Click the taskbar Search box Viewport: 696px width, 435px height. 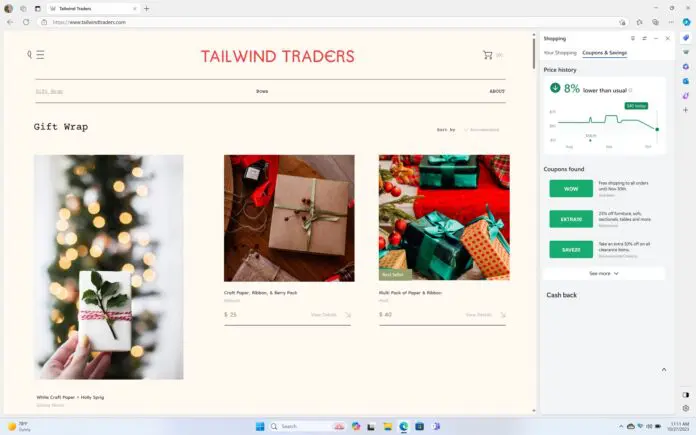308,427
